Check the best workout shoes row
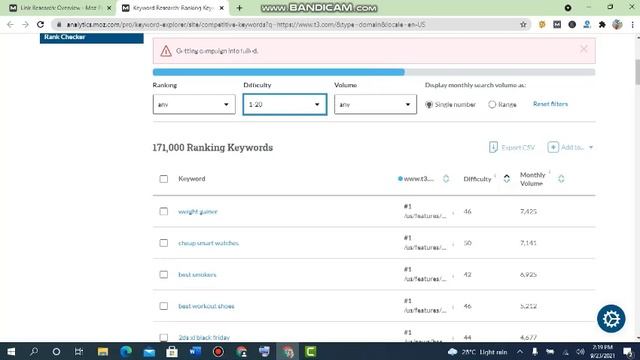 click(164, 306)
